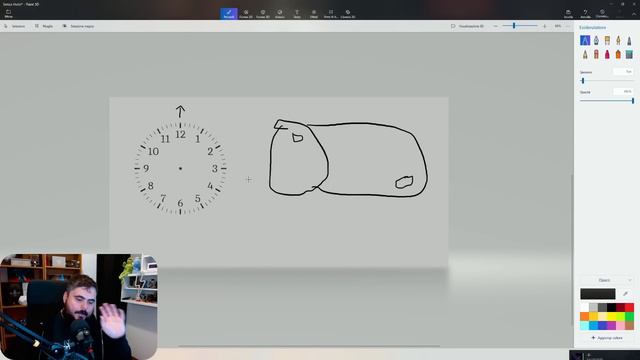The image size is (640, 360).
Task: Choose the yellow color swatch
Action: pos(611,316)
